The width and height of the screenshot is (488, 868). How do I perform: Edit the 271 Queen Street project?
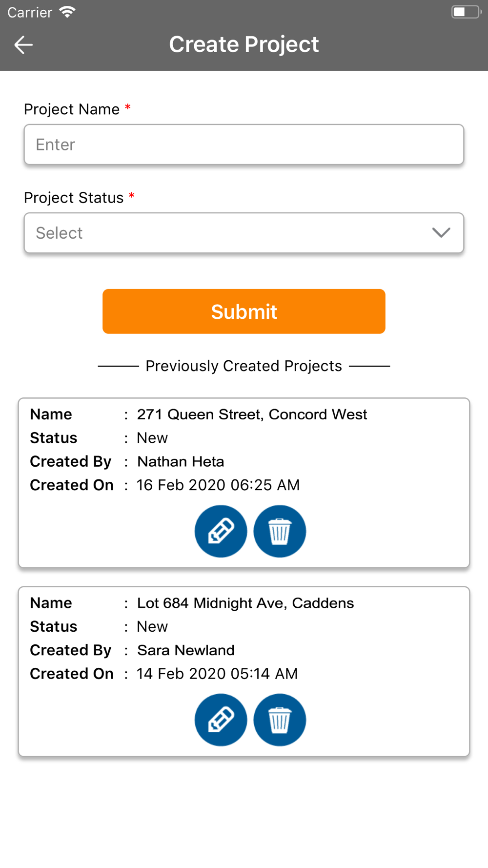(221, 531)
